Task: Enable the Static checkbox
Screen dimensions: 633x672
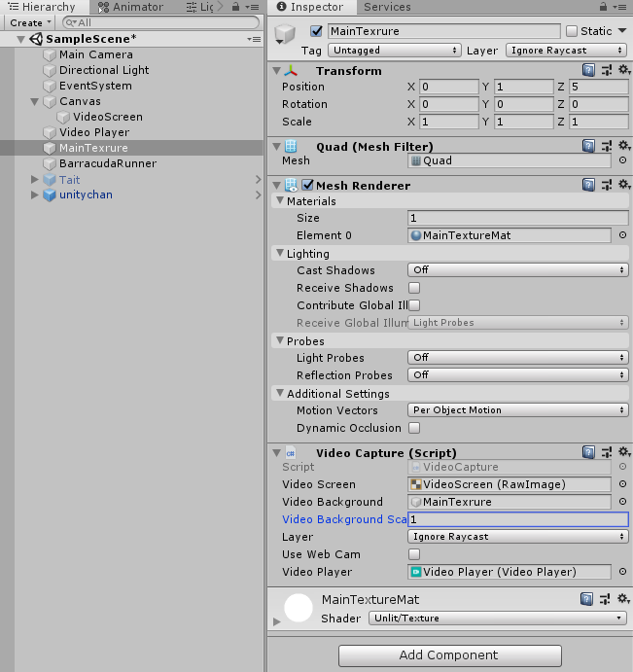Action: pyautogui.click(x=572, y=31)
